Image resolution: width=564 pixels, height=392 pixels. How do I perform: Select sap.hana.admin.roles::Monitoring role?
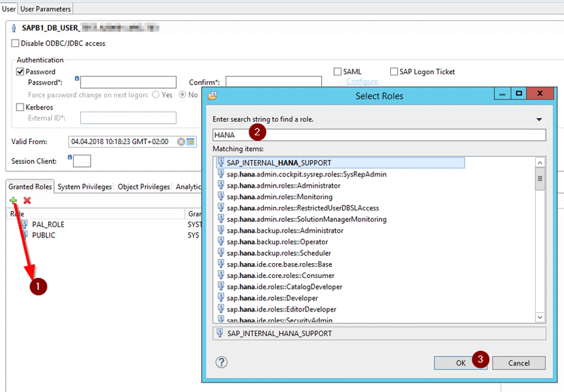[279, 196]
